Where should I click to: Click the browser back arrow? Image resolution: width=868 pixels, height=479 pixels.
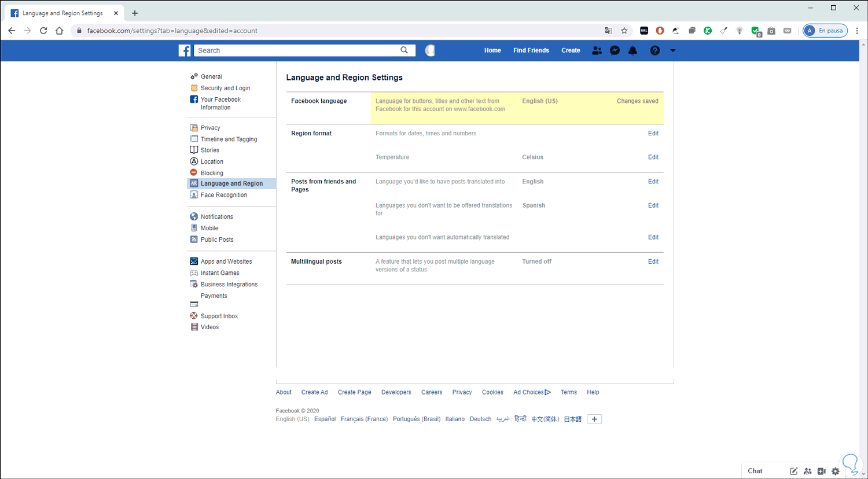point(12,31)
